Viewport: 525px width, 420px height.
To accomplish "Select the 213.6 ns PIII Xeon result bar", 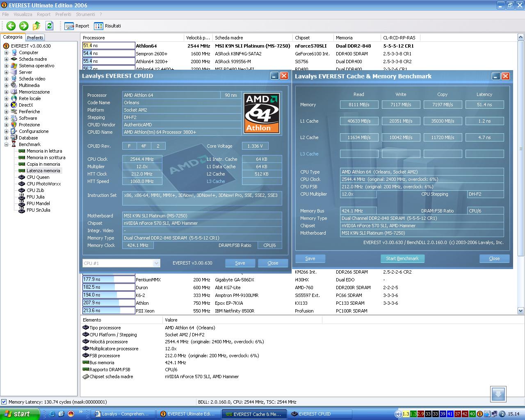I will click(109, 310).
